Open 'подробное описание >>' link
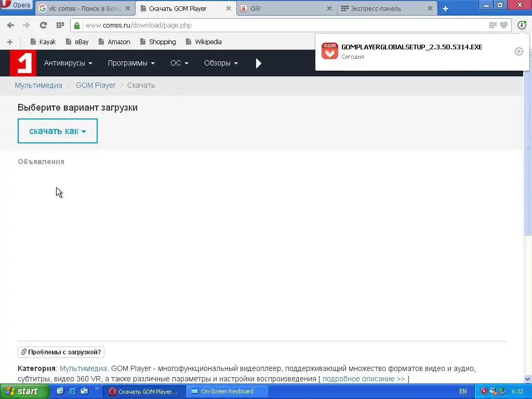This screenshot has width=532, height=399. [x=364, y=379]
